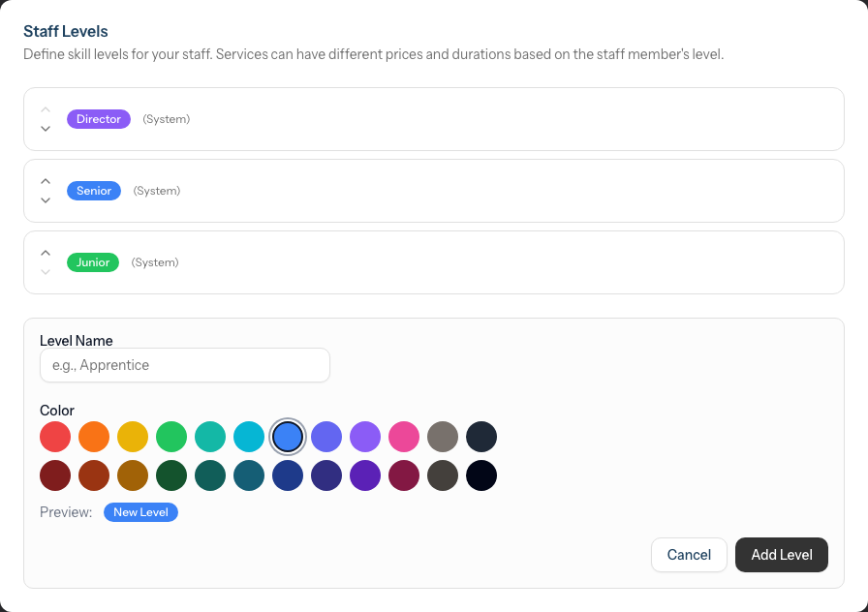Cancel adding a new level

point(689,555)
